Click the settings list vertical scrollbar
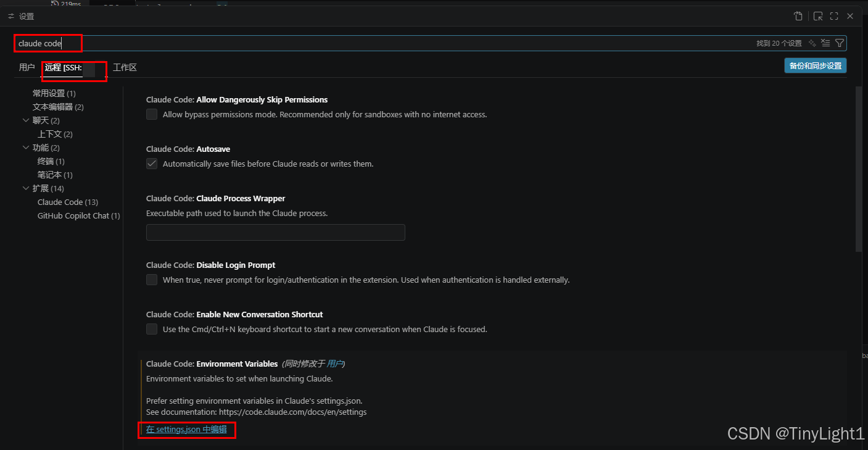This screenshot has width=868, height=450. tap(859, 168)
